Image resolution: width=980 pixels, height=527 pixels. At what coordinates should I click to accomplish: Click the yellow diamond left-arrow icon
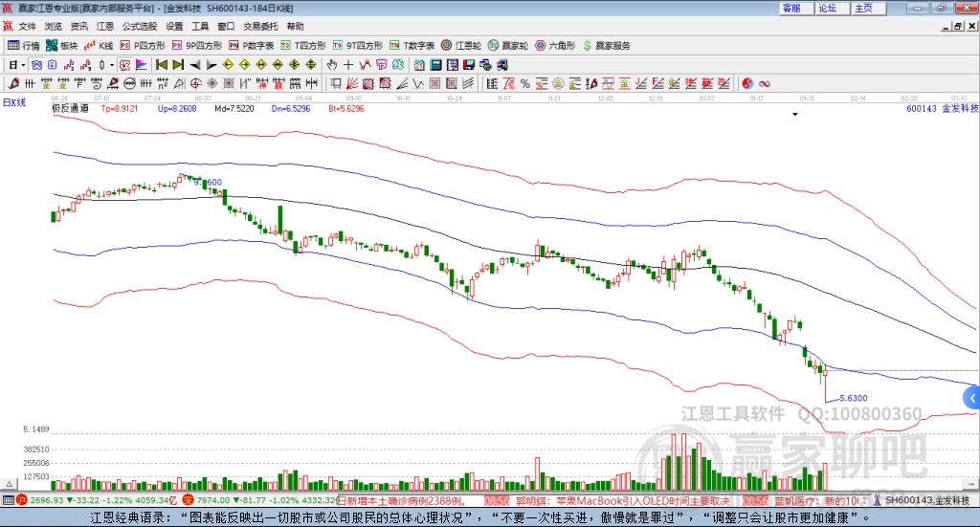(x=228, y=65)
